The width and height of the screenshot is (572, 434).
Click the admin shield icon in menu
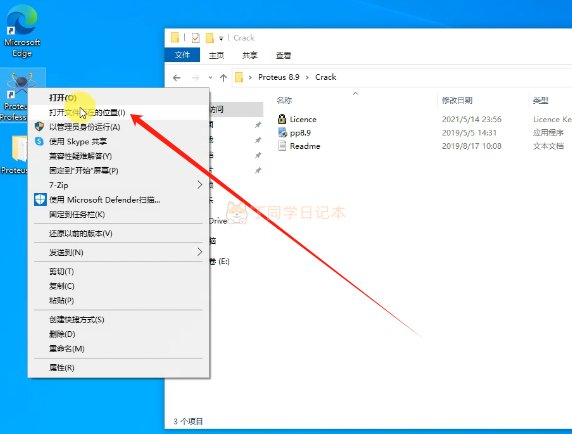pos(39,127)
